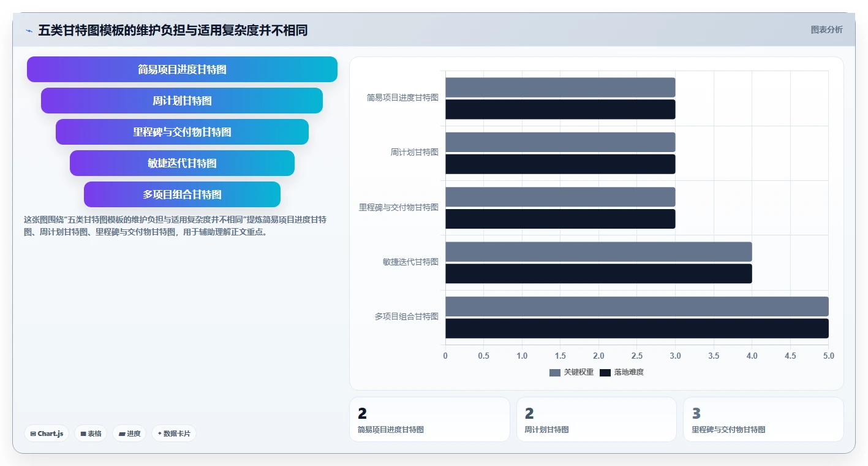Select the 简易项目进度甘特图 funnel bar

point(182,69)
